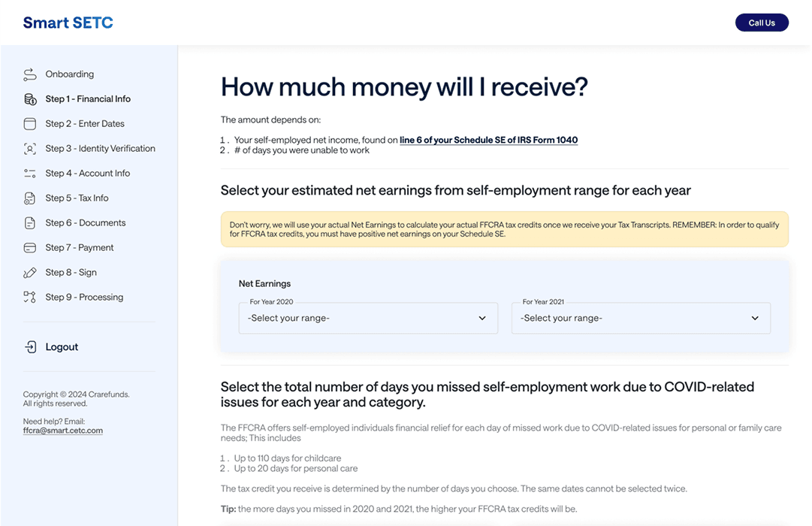
Task: Click the Logout exit icon
Action: pyautogui.click(x=30, y=346)
